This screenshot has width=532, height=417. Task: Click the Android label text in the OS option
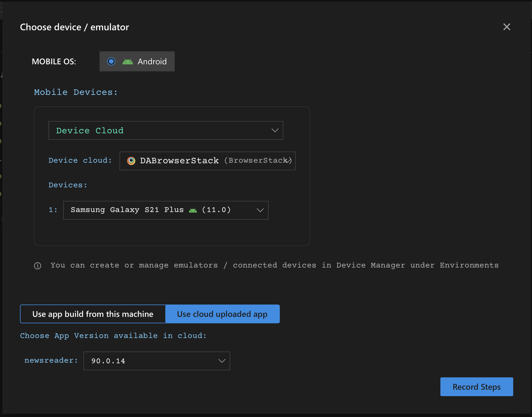(x=152, y=61)
